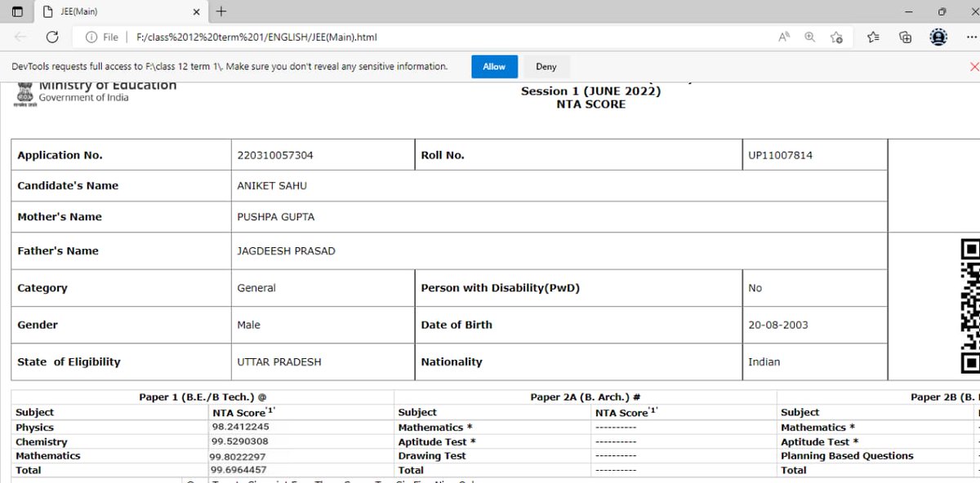This screenshot has width=980, height=483.
Task: Click the QR code image
Action: [x=969, y=306]
